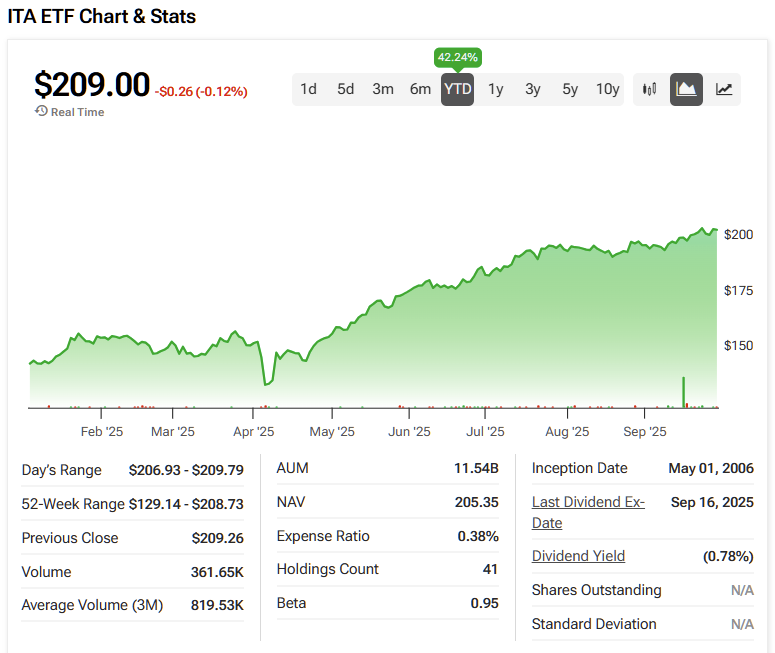Click the 42.24% YTD return badge
The height and width of the screenshot is (653, 775).
pyautogui.click(x=457, y=57)
